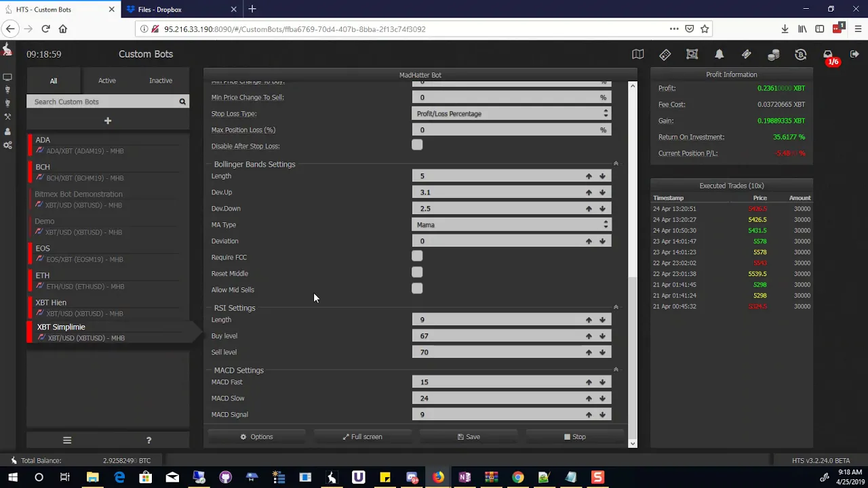Increase the Dev.Down value
Screen dimensions: 868x488
[x=589, y=209]
